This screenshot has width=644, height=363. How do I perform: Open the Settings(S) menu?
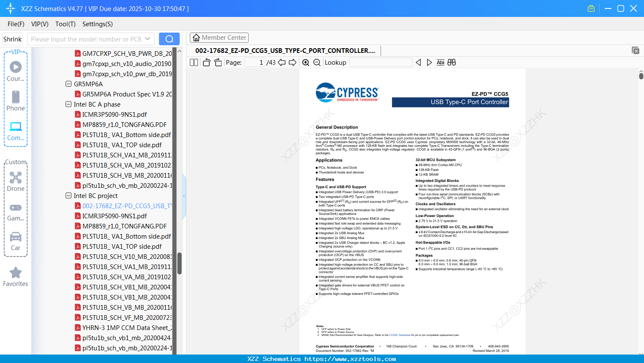(98, 24)
